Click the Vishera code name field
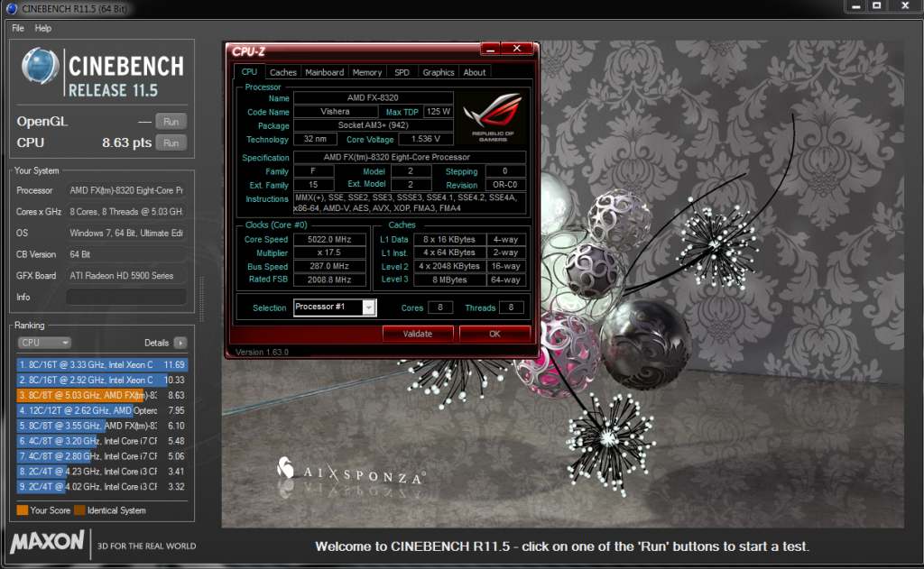This screenshot has width=924, height=569. point(336,111)
